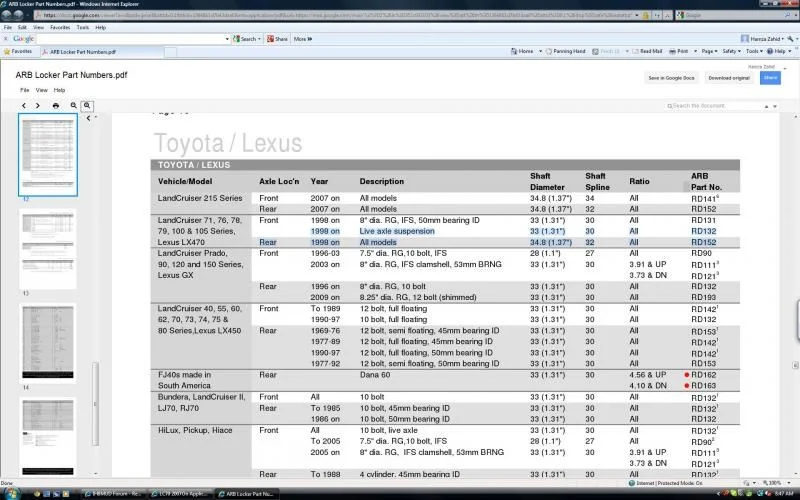Viewport: 800px width, 500px height.
Task: Click the zoom out magnifier icon
Action: coord(73,106)
